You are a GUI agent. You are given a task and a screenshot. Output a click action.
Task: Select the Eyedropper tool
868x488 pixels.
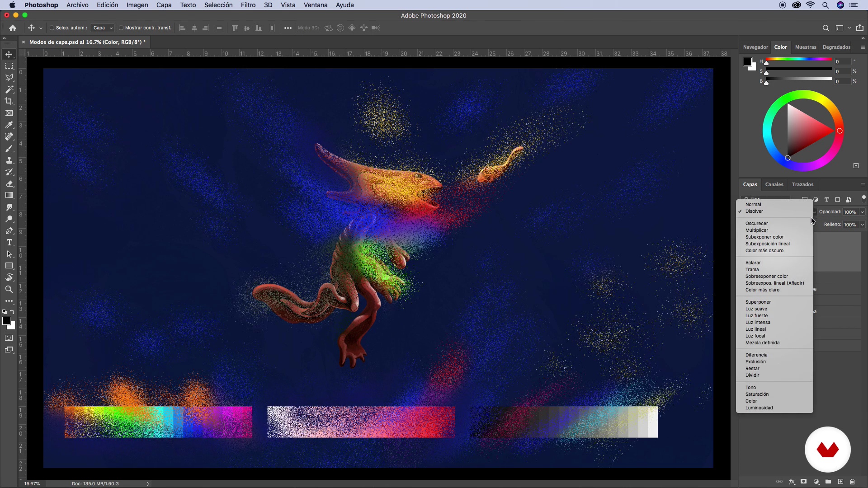pyautogui.click(x=9, y=125)
